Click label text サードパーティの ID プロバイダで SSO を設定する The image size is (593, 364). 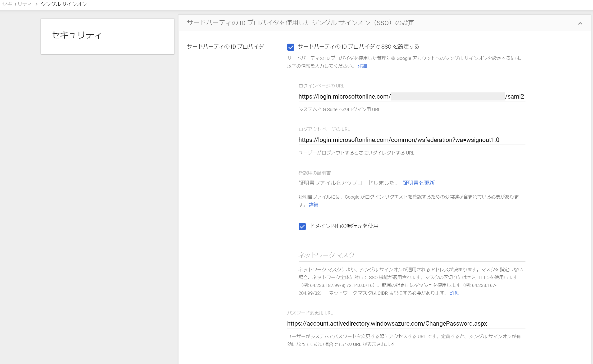click(358, 47)
